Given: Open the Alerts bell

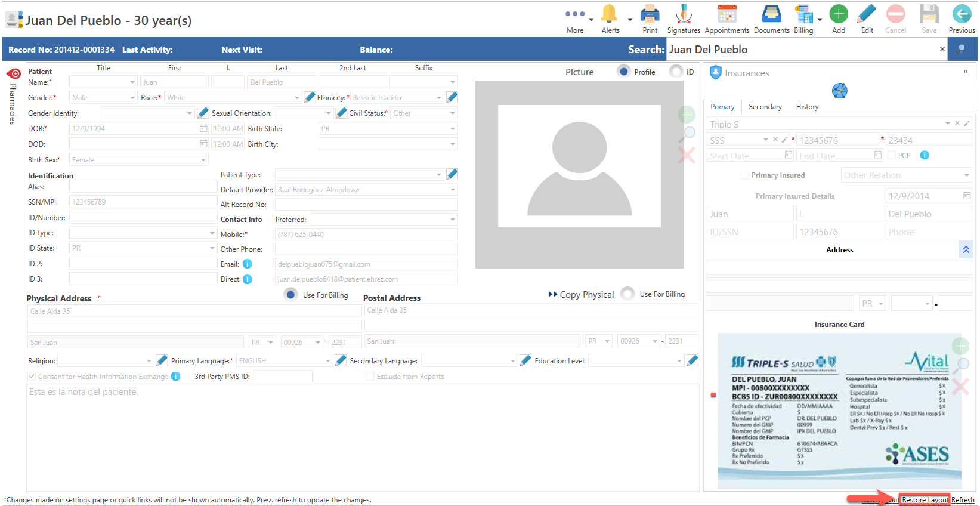Looking at the screenshot, I should [610, 19].
